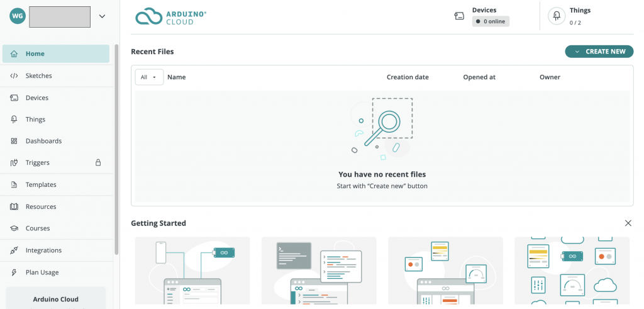Open the first Getting Started thumbnail

click(x=192, y=271)
